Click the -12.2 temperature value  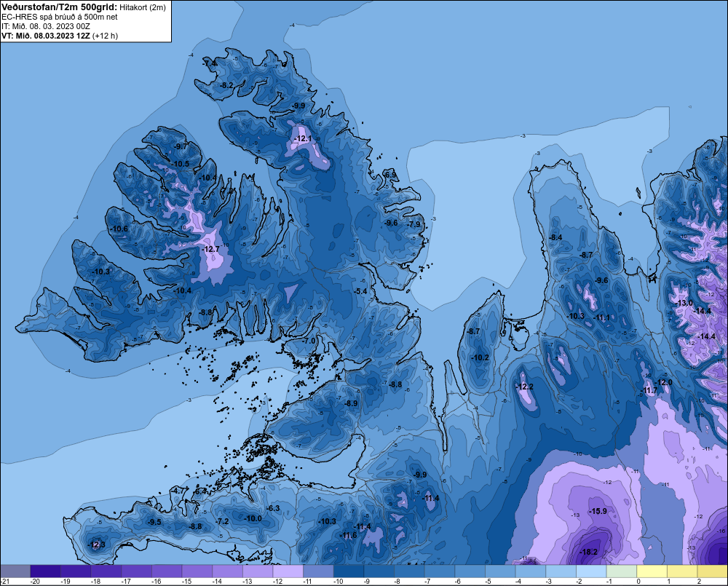point(525,387)
